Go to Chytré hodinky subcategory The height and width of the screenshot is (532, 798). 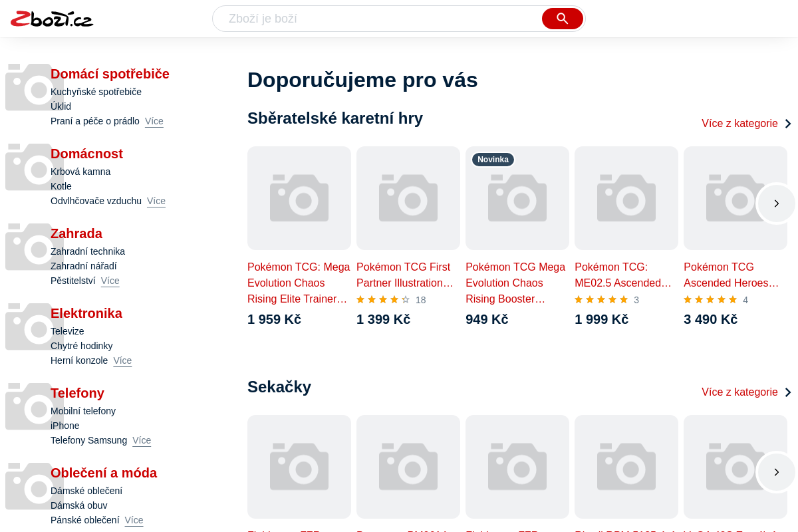click(x=82, y=346)
